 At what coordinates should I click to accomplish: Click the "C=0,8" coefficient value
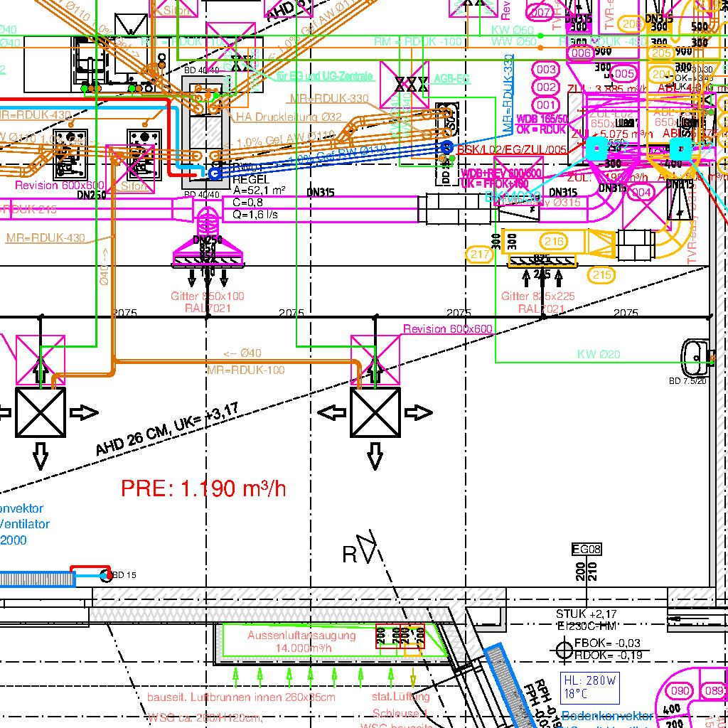click(248, 203)
